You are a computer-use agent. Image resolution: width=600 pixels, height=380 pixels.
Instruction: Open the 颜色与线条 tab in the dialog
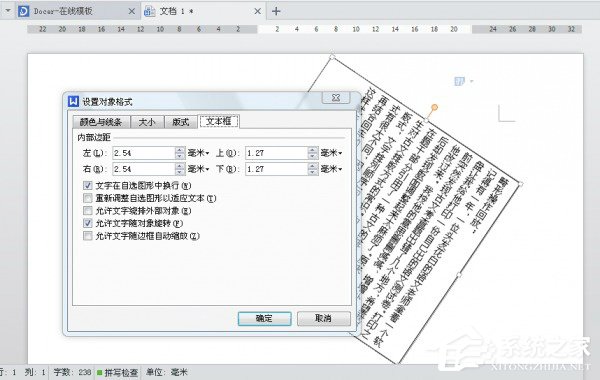(101, 122)
